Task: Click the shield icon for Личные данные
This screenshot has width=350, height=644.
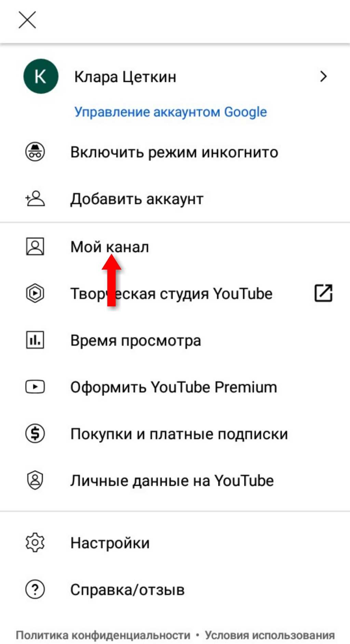Action: (35, 480)
